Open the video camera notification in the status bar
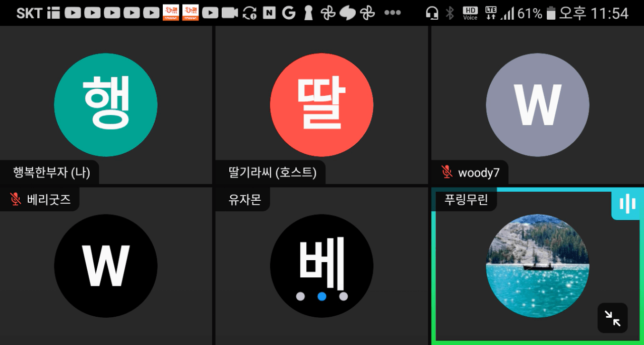This screenshot has width=644, height=345. click(x=230, y=13)
